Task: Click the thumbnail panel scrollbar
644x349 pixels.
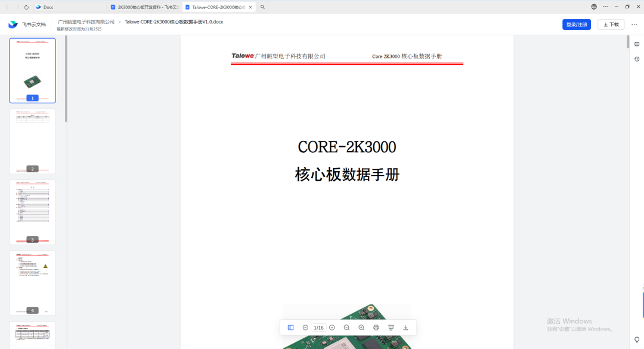Action: (x=66, y=79)
